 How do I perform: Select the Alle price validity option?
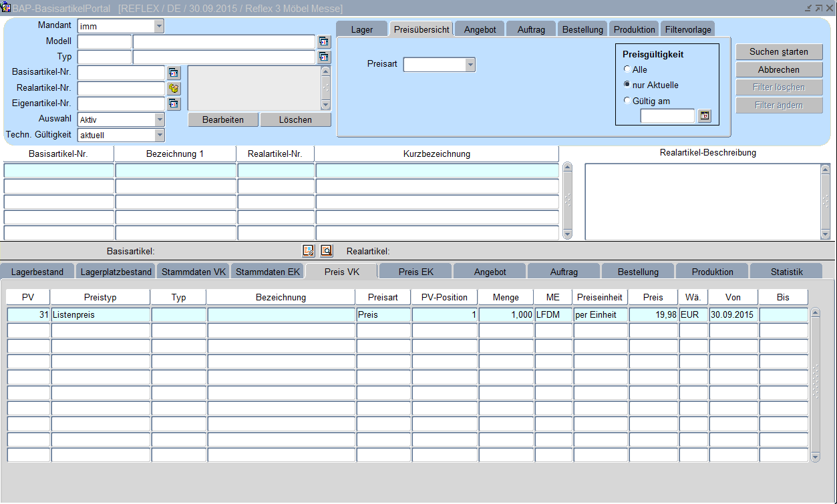click(627, 69)
